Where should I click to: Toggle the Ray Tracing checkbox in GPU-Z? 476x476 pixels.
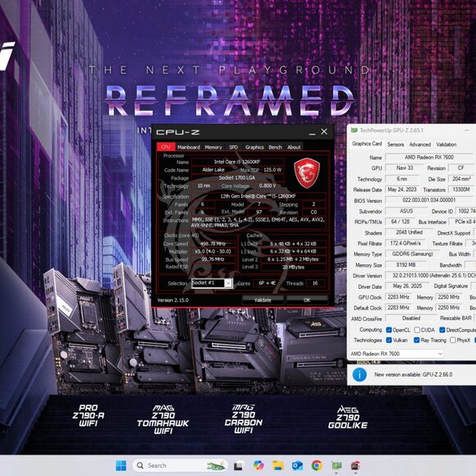tap(417, 340)
